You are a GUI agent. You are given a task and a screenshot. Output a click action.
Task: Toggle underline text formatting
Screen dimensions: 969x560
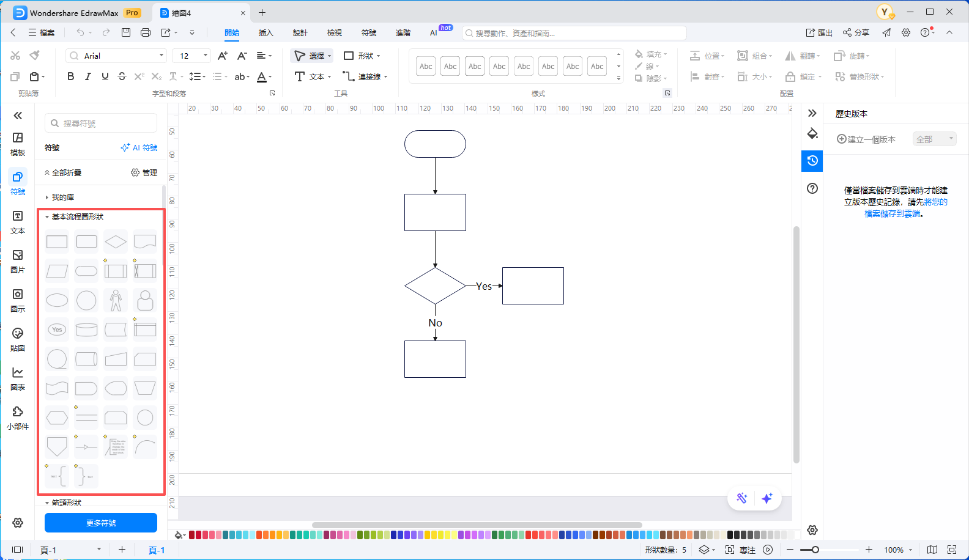point(105,76)
